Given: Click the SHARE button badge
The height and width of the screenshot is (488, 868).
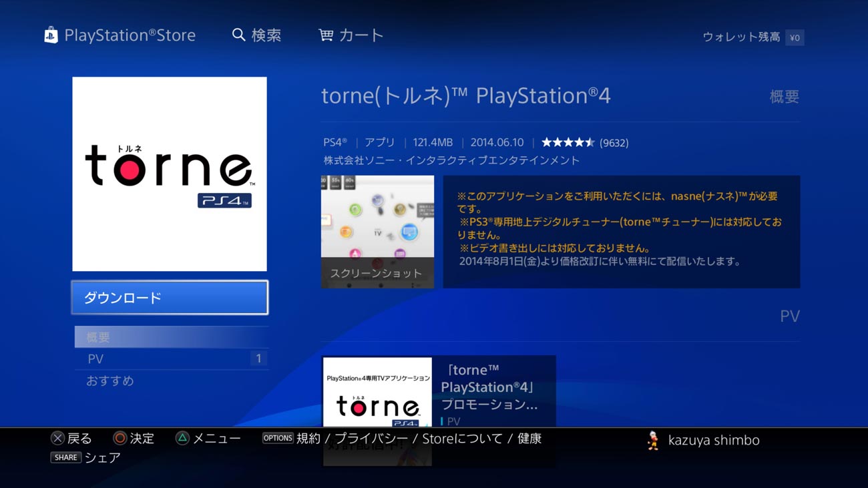Looking at the screenshot, I should [x=65, y=457].
